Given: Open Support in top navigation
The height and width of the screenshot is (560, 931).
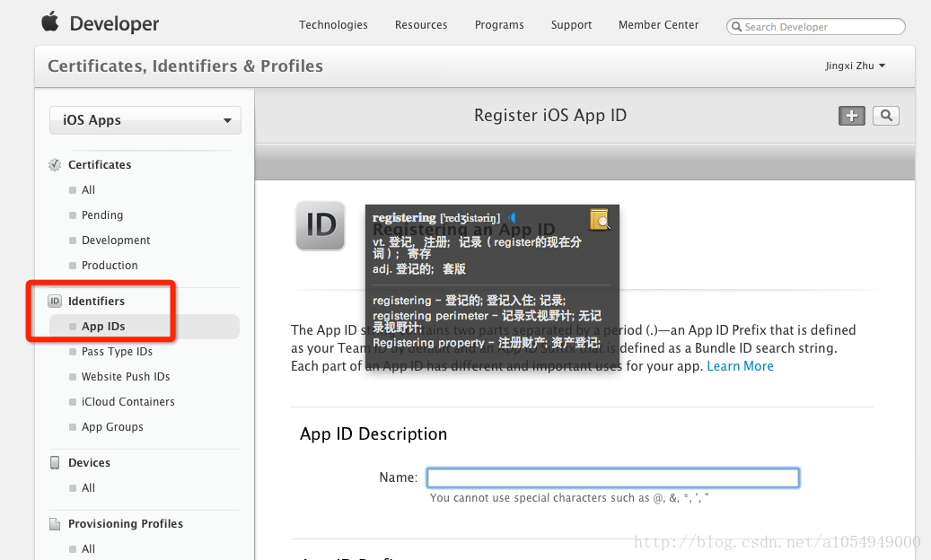Looking at the screenshot, I should 571,25.
